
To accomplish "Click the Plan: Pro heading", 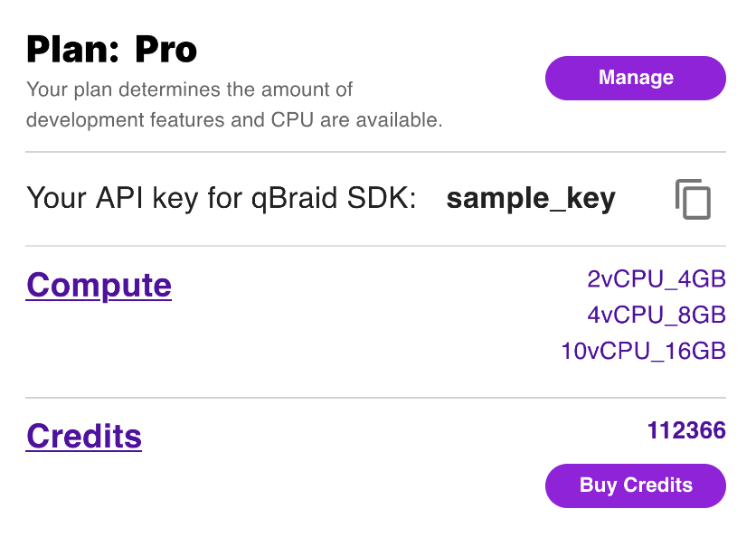I will click(111, 49).
